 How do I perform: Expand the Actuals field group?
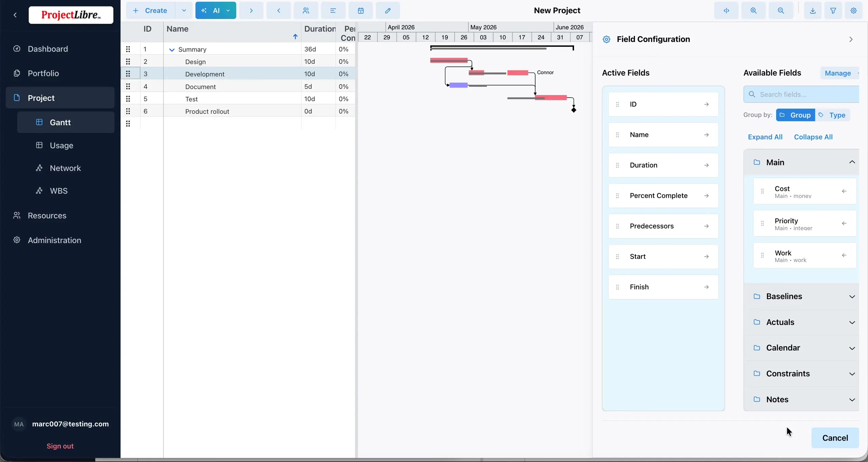coord(852,322)
